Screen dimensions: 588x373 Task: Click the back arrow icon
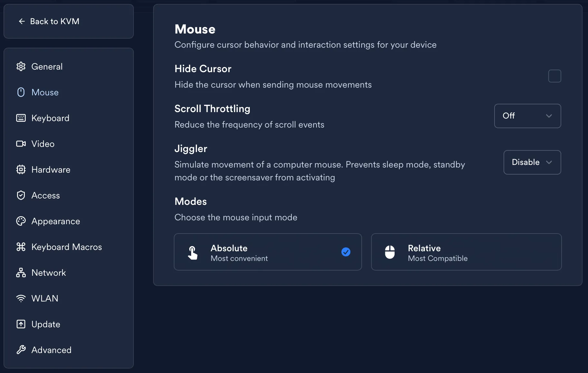click(x=22, y=22)
